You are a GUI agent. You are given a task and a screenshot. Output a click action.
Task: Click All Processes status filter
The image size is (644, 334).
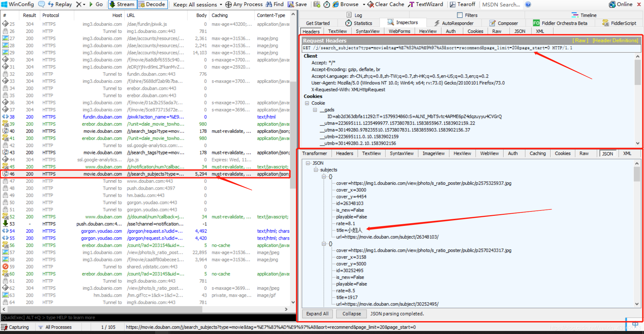(55, 327)
